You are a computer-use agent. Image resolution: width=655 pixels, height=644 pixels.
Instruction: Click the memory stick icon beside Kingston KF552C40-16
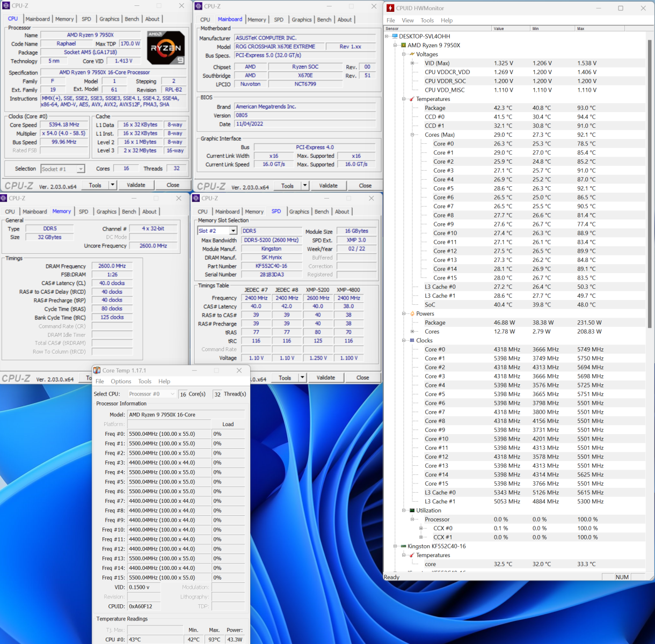coord(403,546)
